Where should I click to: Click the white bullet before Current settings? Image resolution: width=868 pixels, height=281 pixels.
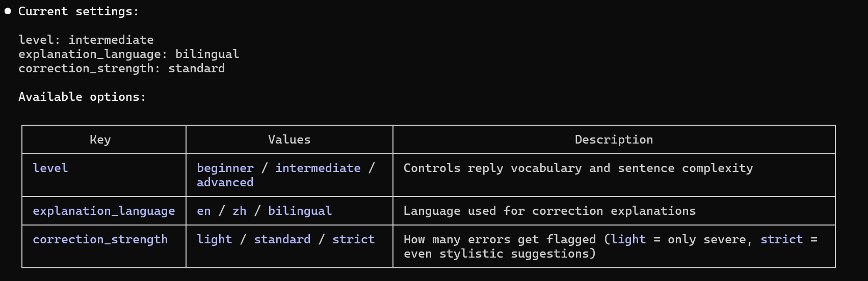[8, 11]
